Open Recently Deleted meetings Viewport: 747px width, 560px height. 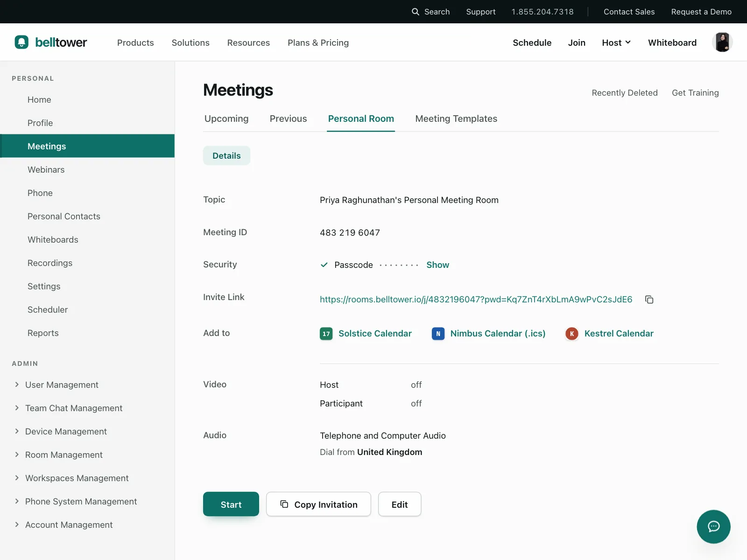pyautogui.click(x=625, y=93)
